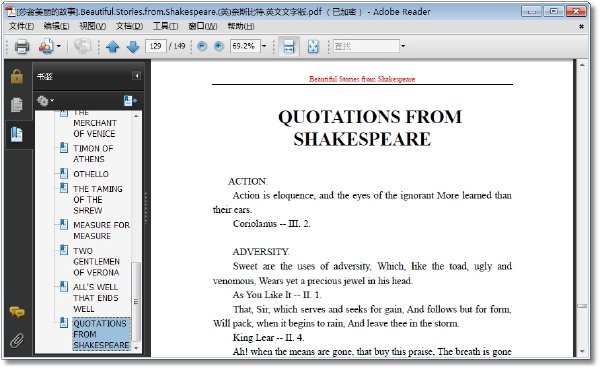Open the 工具(T) Tools menu
This screenshot has height=369, width=600.
point(165,26)
